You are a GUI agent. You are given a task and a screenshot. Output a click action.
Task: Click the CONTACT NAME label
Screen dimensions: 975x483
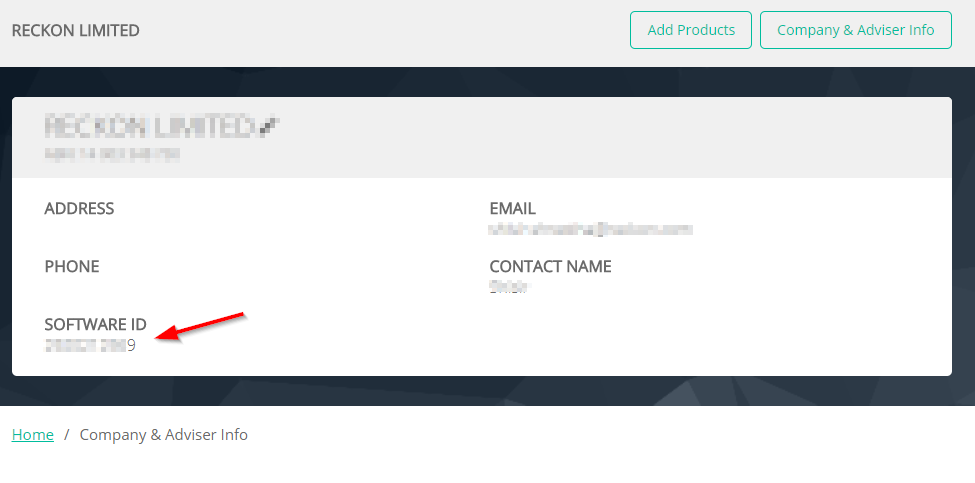point(550,267)
